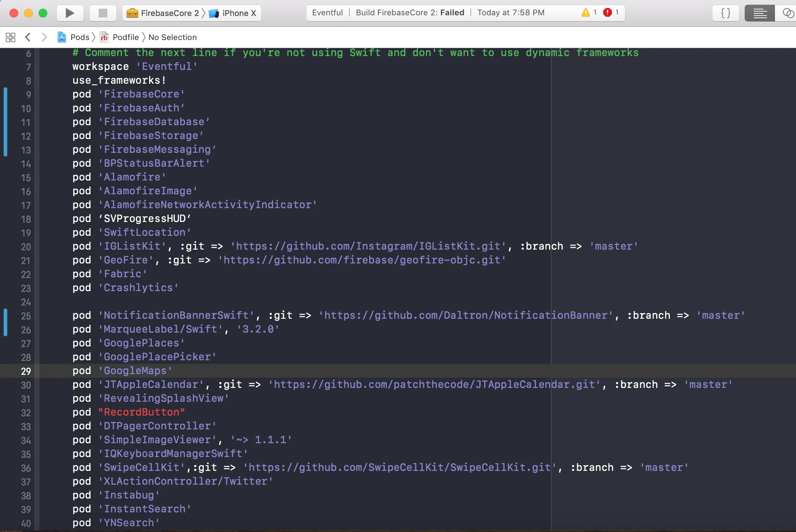Open the code snippets library braces button
796x532 pixels.
tap(725, 13)
